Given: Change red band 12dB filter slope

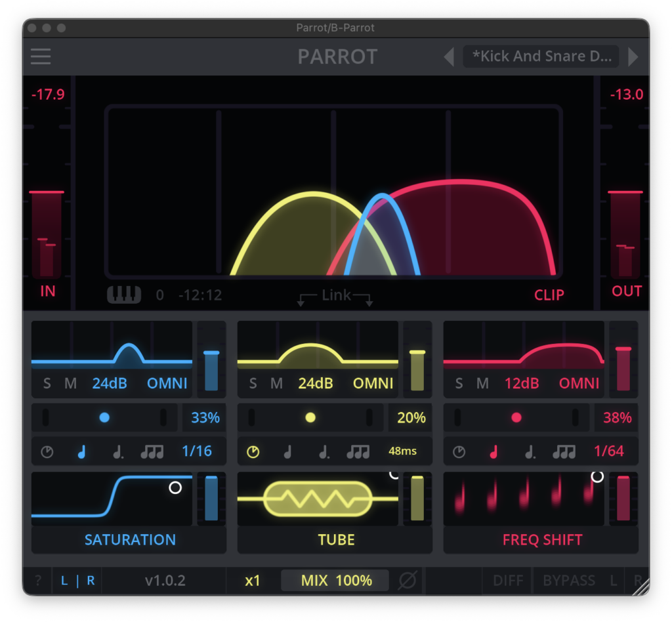Looking at the screenshot, I should click(x=522, y=383).
